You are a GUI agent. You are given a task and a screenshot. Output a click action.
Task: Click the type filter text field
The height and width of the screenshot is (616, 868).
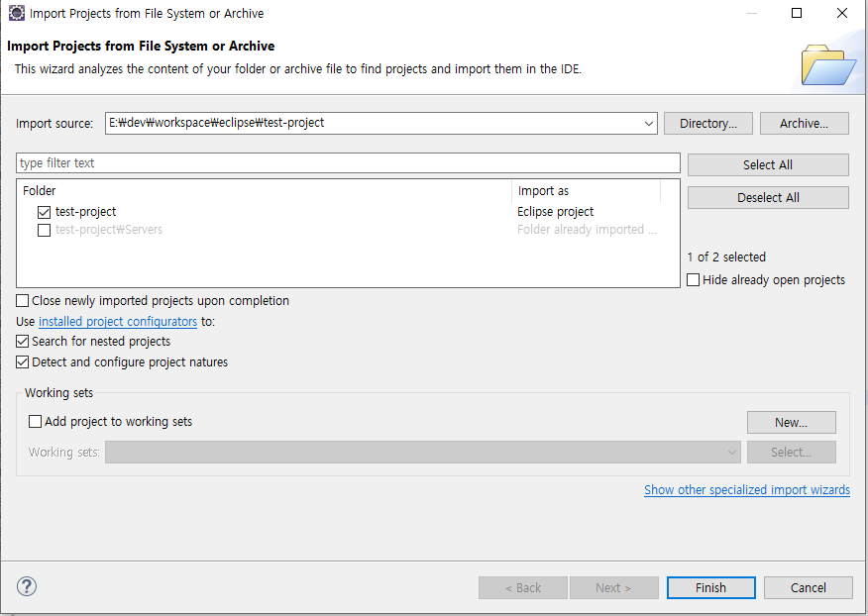348,163
